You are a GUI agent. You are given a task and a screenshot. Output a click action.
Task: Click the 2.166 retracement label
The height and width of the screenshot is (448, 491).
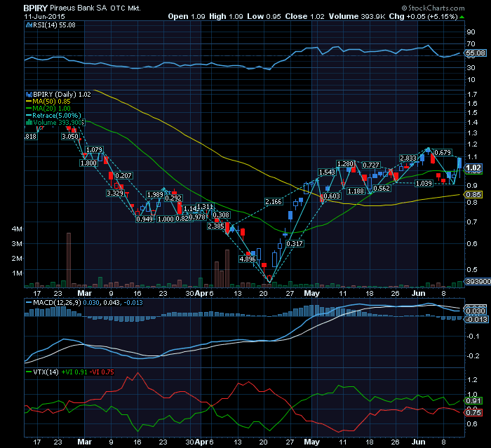(x=274, y=202)
